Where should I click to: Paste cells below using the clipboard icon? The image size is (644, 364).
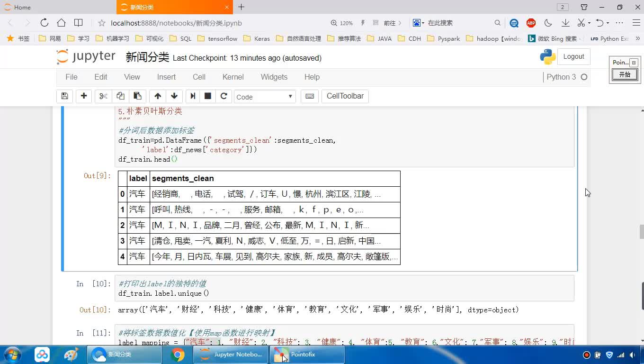pyautogui.click(x=137, y=96)
